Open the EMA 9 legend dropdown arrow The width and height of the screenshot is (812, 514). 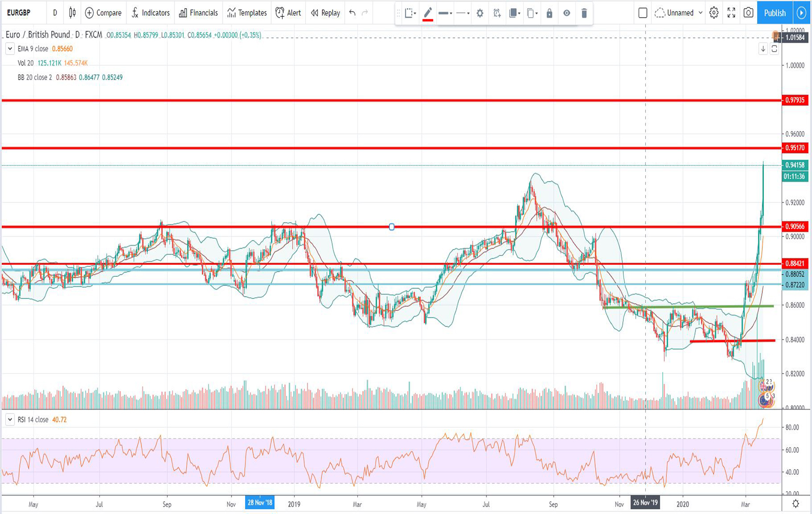point(9,49)
